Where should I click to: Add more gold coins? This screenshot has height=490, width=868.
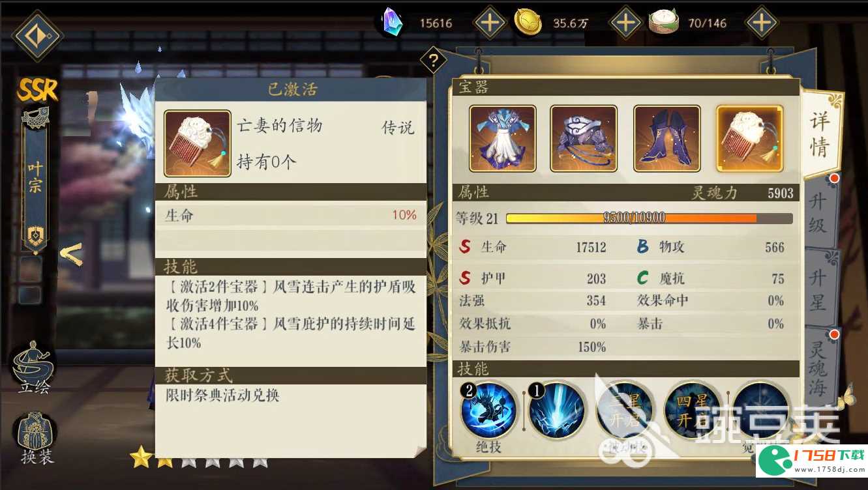coord(625,23)
